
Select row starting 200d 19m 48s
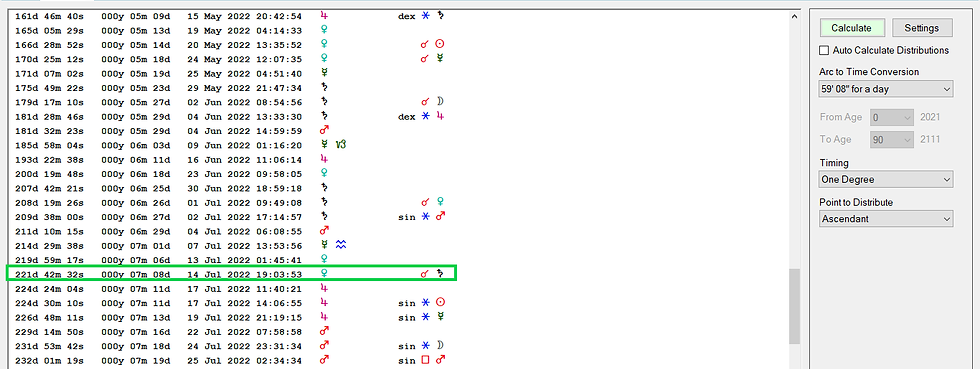click(x=172, y=174)
